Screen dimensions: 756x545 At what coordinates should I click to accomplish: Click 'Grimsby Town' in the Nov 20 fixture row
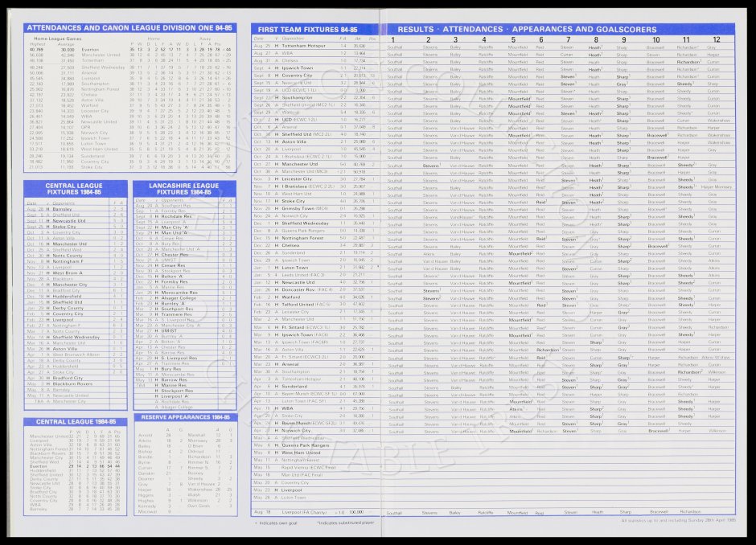[298, 209]
